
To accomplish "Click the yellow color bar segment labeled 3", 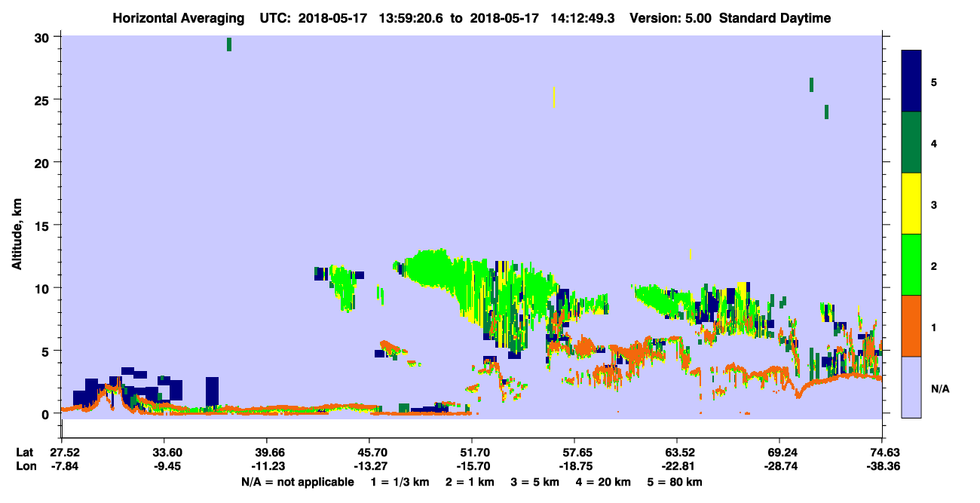I will tap(911, 204).
